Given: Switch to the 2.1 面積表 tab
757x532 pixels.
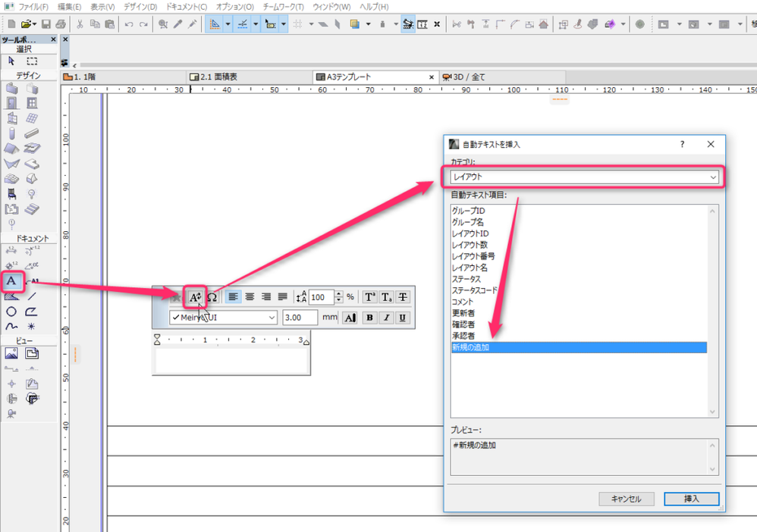Looking at the screenshot, I should click(250, 77).
